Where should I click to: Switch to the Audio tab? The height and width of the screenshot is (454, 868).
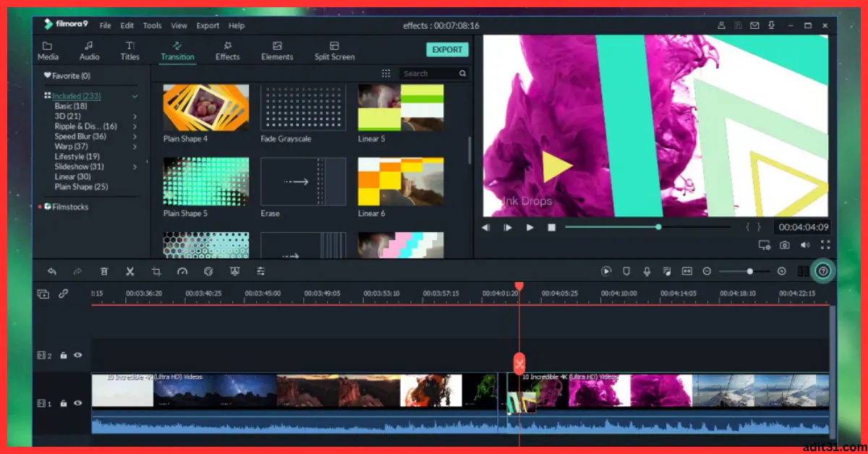[89, 51]
